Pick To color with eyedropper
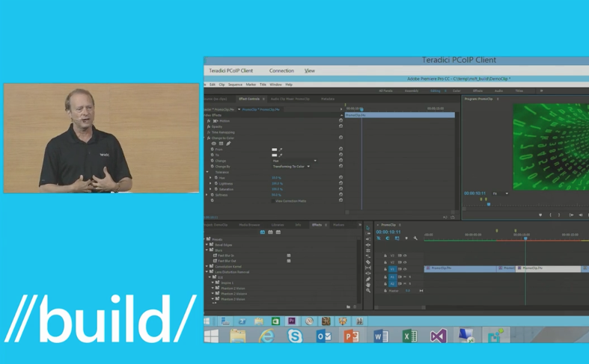The image size is (589, 364). (x=280, y=155)
